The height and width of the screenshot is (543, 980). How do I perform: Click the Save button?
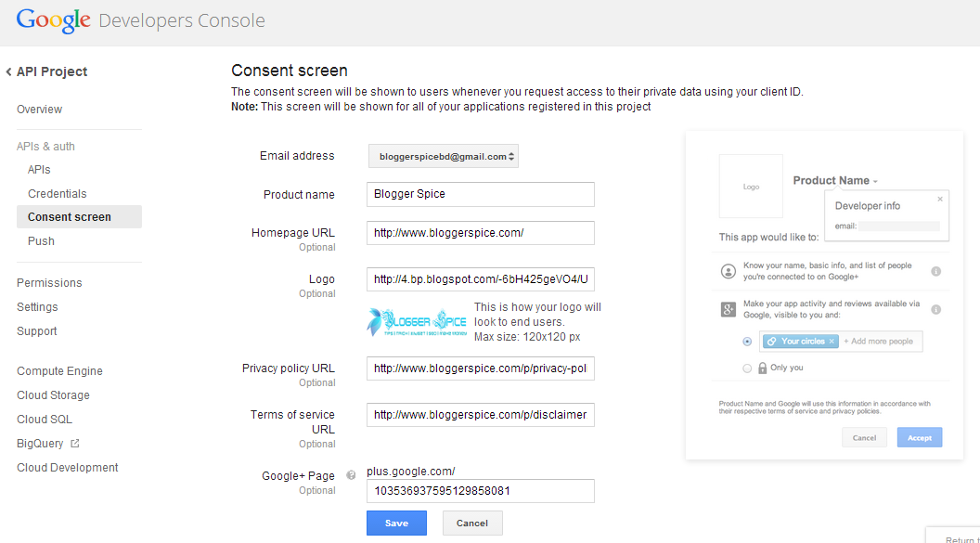click(x=396, y=523)
